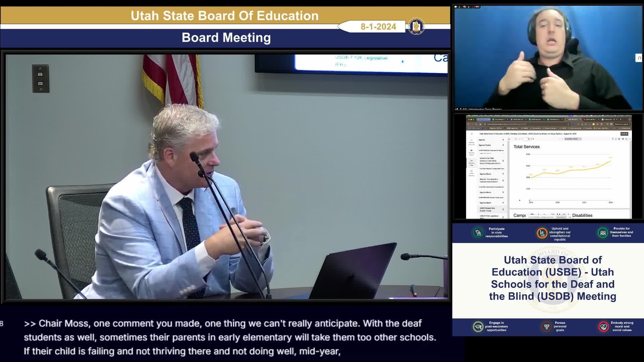Open the USDB Student And Growth Trends document
Image resolution: width=644 pixels, height=362 pixels.
[487, 209]
